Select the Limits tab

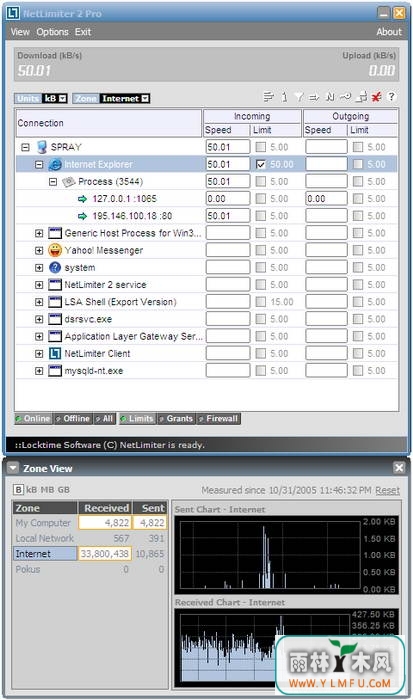point(137,419)
